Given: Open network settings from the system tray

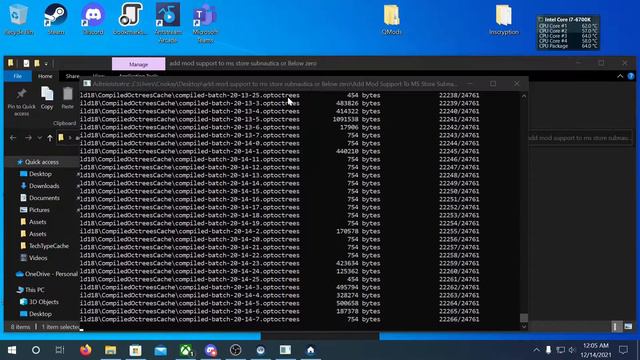Looking at the screenshot, I should 561,350.
